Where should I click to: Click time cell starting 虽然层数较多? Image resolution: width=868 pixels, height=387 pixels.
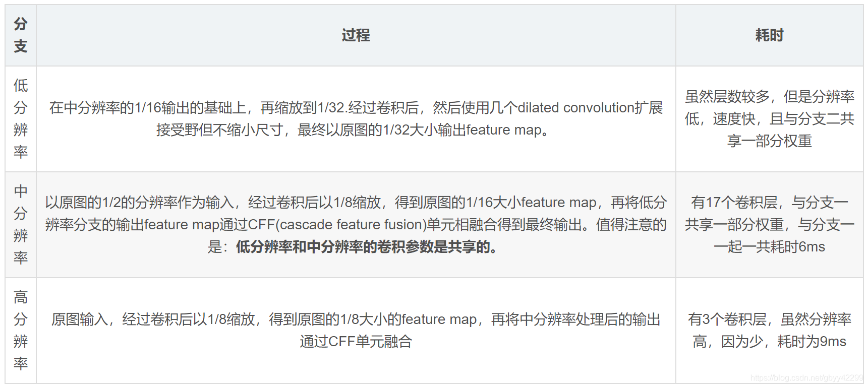click(770, 119)
